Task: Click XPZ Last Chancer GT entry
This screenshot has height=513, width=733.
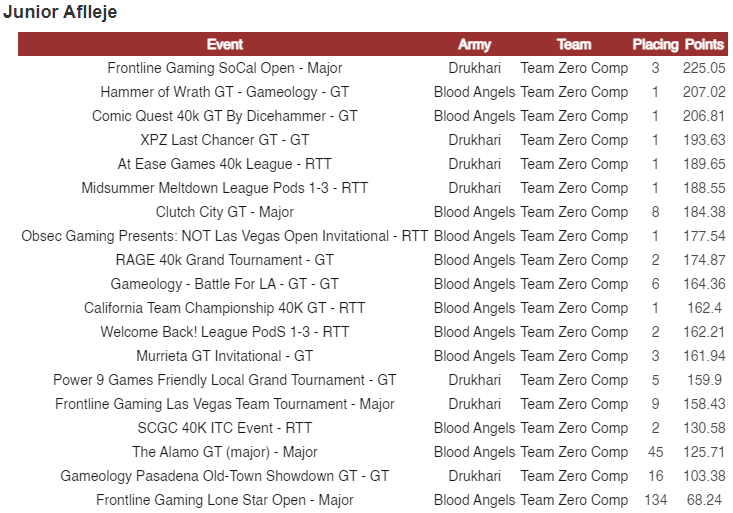Action: 225,140
